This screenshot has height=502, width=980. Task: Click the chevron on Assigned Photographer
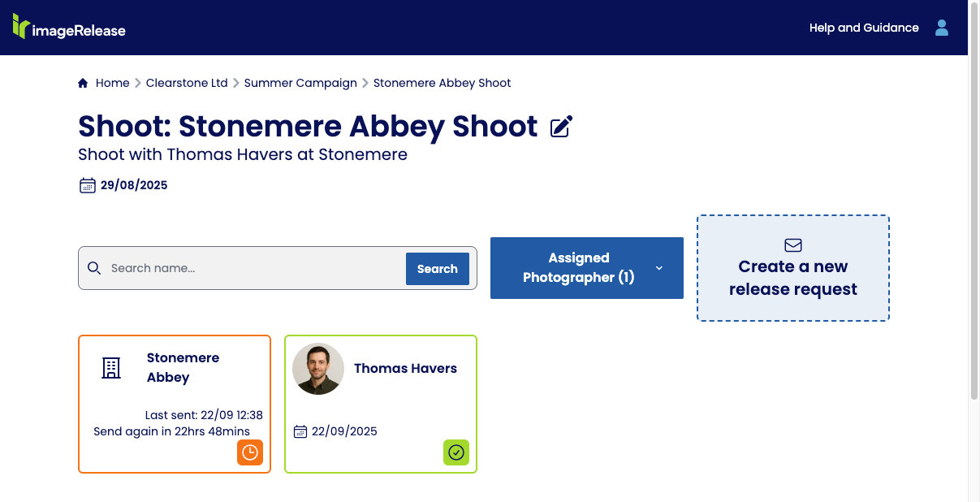(658, 268)
